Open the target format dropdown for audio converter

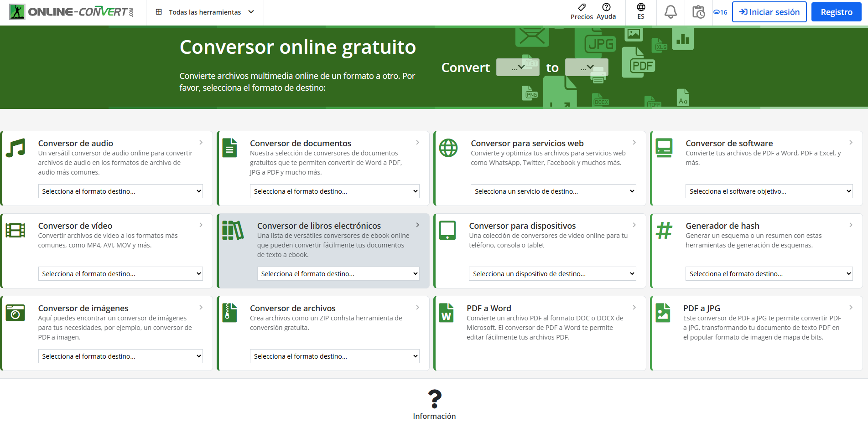click(x=120, y=191)
